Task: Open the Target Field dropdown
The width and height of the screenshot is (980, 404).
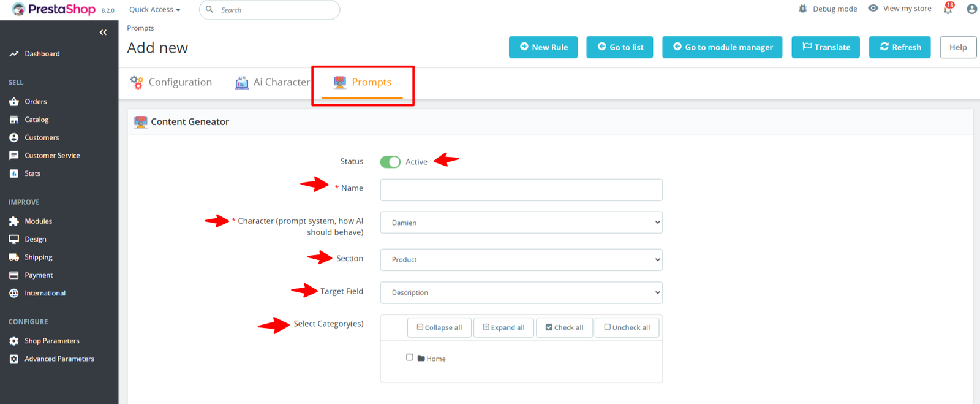Action: pos(521,292)
